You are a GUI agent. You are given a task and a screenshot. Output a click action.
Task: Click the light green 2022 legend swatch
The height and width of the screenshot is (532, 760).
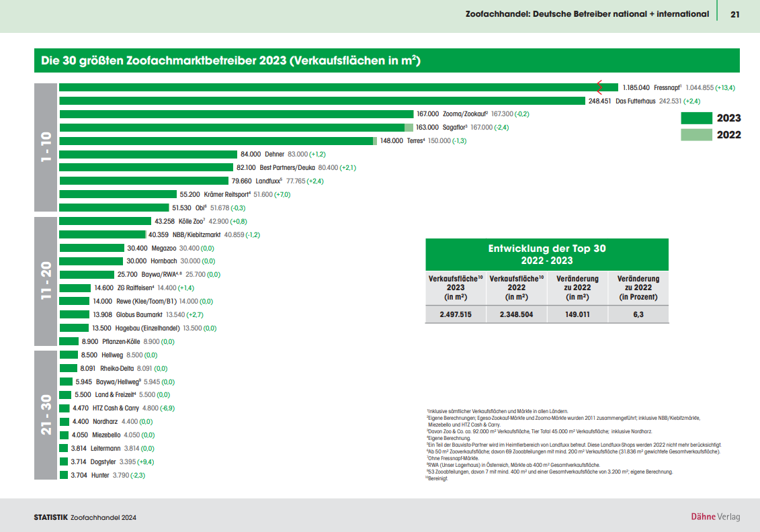tap(697, 135)
